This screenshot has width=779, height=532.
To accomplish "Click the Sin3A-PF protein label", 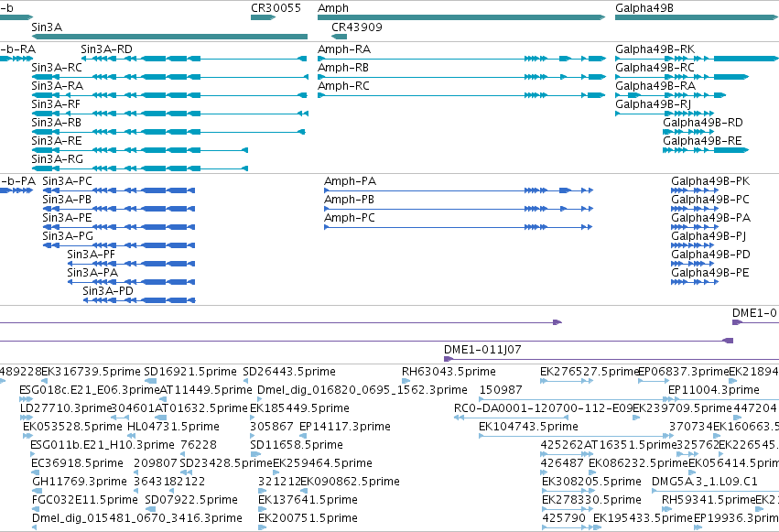I will (x=91, y=255).
